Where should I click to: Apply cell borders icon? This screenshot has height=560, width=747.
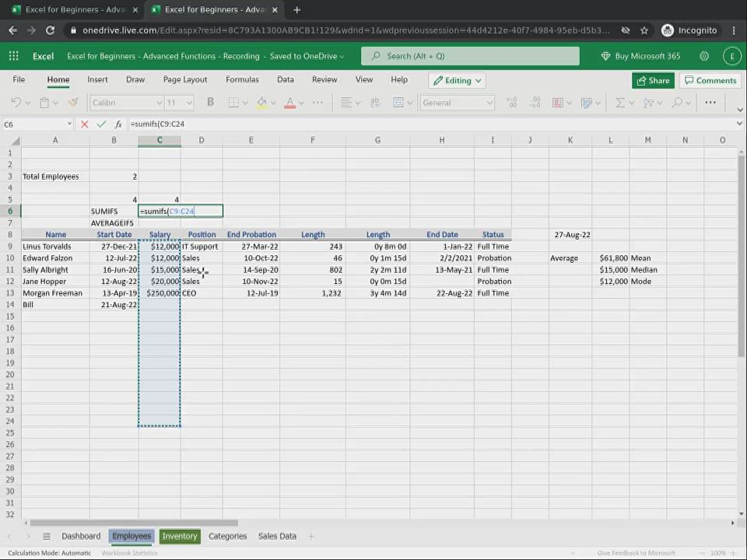(x=233, y=103)
